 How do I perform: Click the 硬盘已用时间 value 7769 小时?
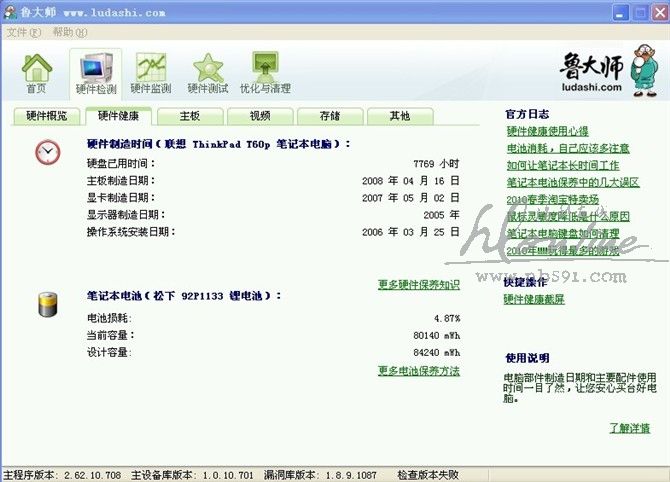tap(436, 164)
